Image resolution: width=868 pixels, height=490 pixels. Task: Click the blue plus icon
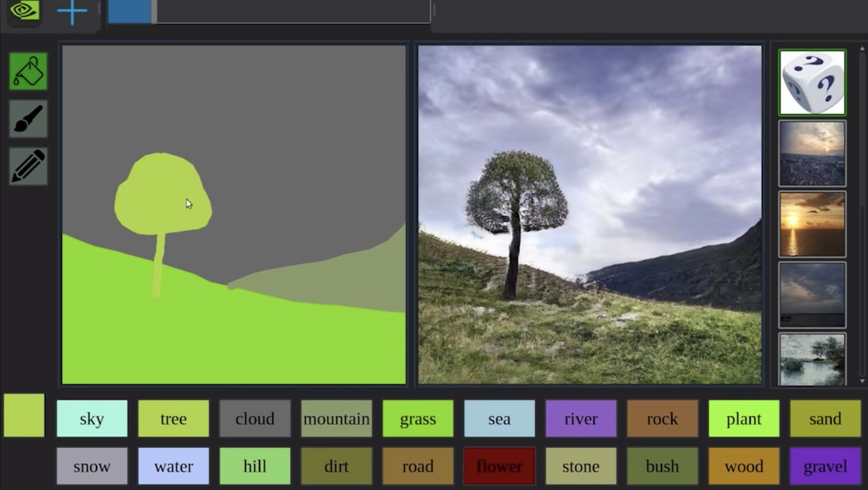point(72,12)
